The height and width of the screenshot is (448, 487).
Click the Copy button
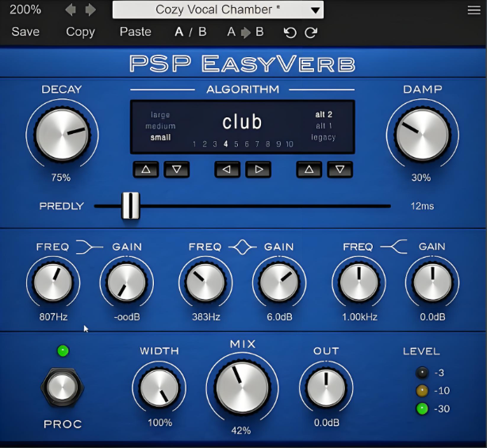[x=80, y=33]
